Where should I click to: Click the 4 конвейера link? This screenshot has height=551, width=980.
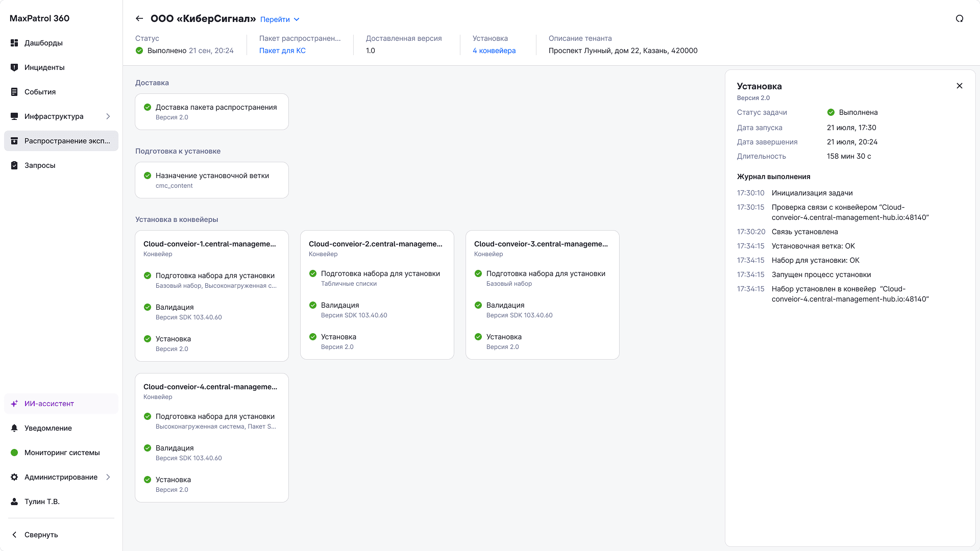(x=494, y=51)
